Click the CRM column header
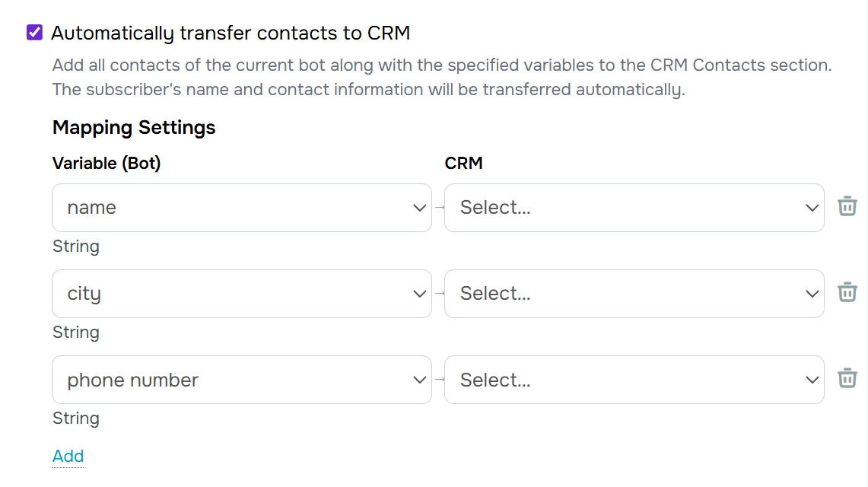The height and width of the screenshot is (487, 868). (464, 163)
